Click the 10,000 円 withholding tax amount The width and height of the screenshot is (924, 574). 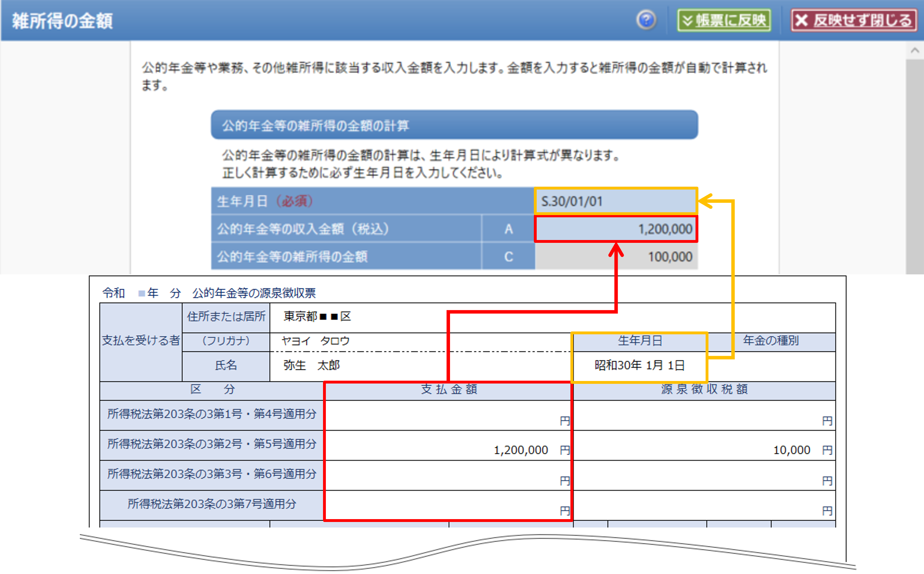(x=792, y=450)
